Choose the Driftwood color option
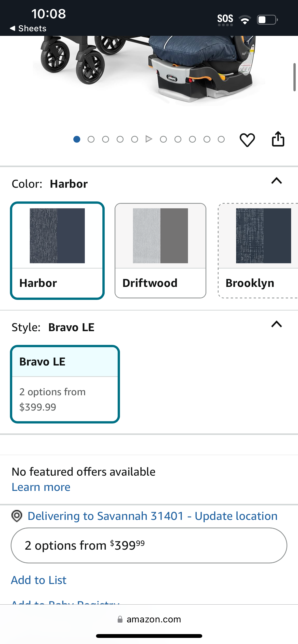The width and height of the screenshot is (298, 644). click(160, 251)
